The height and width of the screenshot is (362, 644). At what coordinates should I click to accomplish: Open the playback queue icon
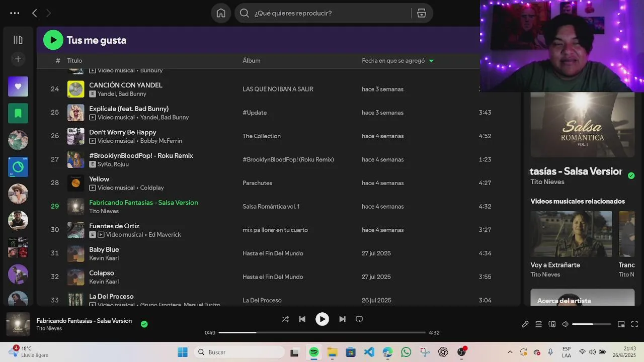(538, 324)
